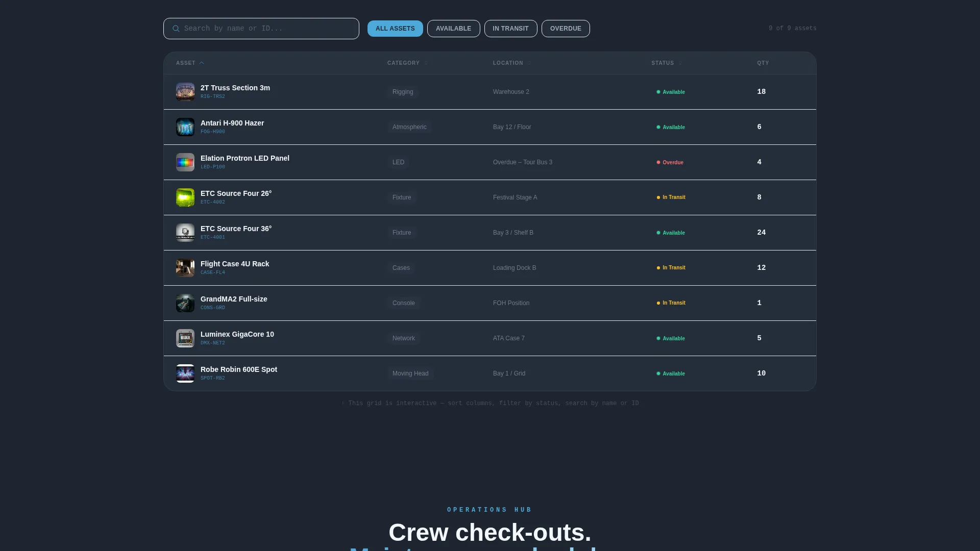Click the Rigging category tag

403,92
